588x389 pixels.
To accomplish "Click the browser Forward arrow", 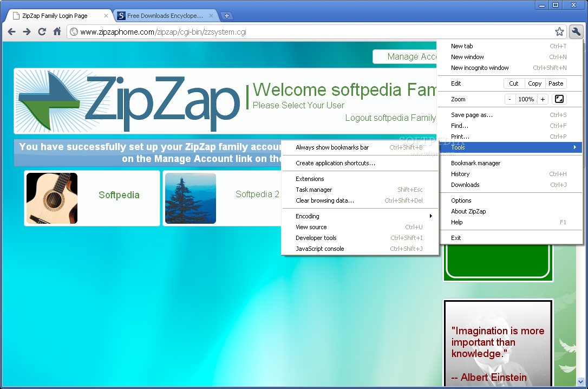I will [x=27, y=32].
